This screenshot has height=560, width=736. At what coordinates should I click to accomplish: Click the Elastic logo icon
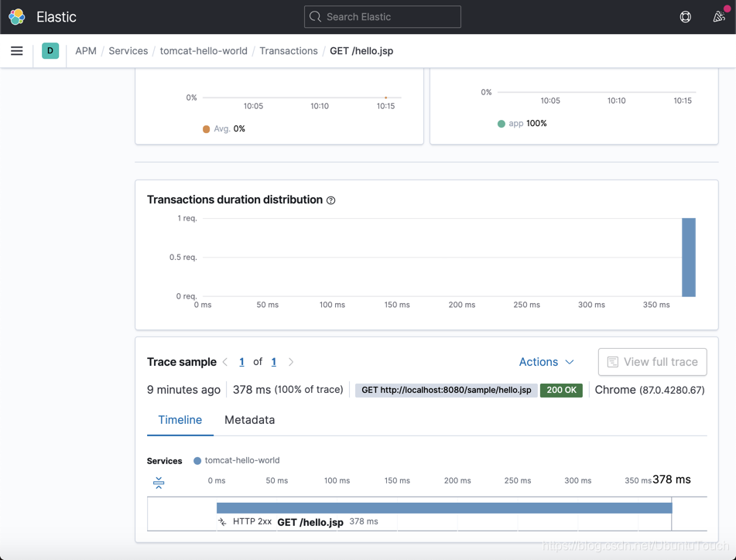(x=17, y=17)
